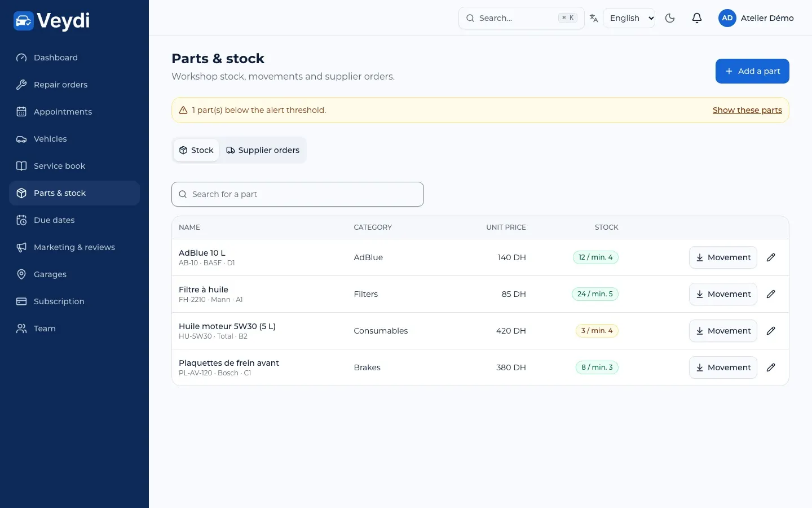Screen dimensions: 812x508
Task: Edit Filtre à huile with pencil icon
Action: point(771,294)
